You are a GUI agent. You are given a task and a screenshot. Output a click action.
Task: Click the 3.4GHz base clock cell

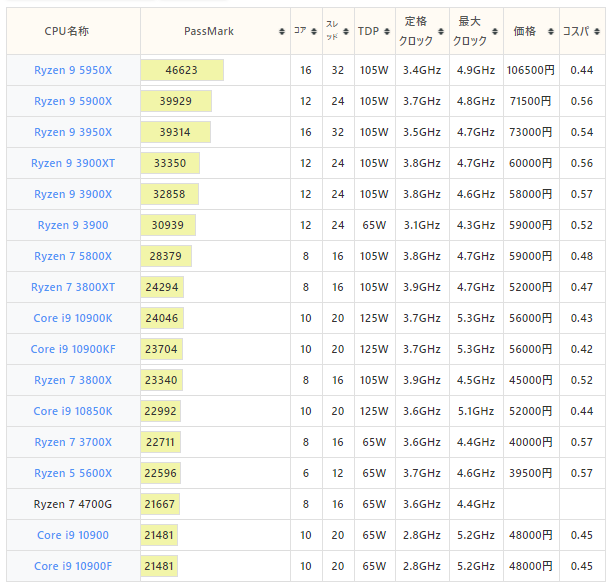click(422, 70)
